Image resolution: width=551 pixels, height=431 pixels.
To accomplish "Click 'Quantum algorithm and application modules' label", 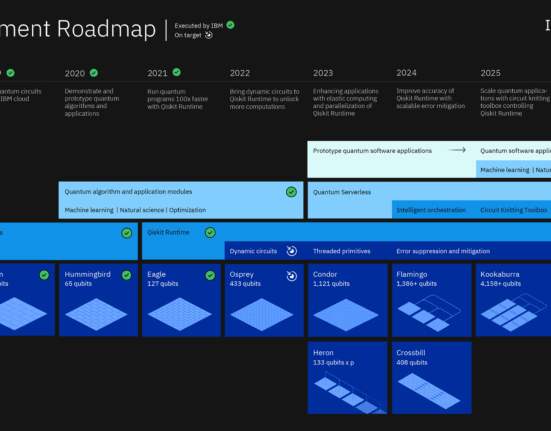I will point(128,192).
